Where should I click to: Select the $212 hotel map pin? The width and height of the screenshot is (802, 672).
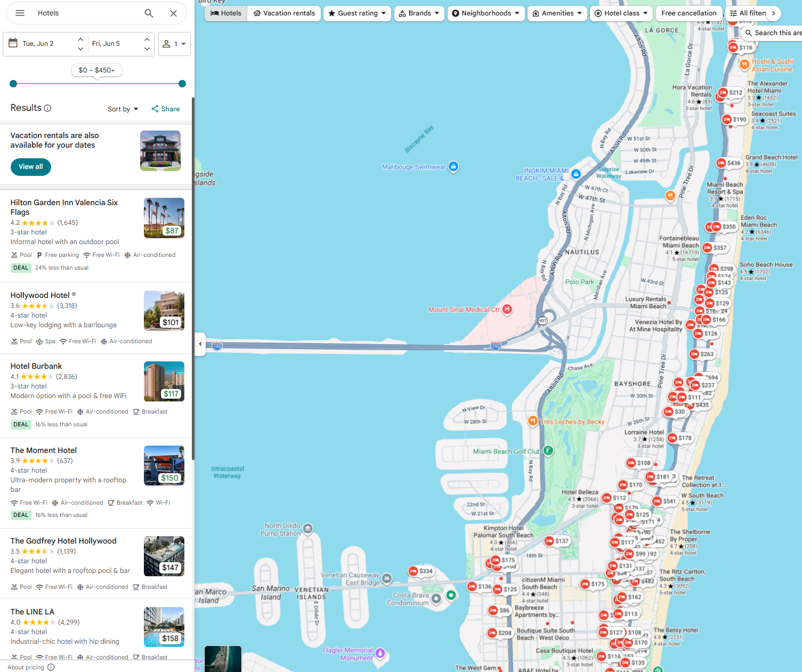pos(731,93)
